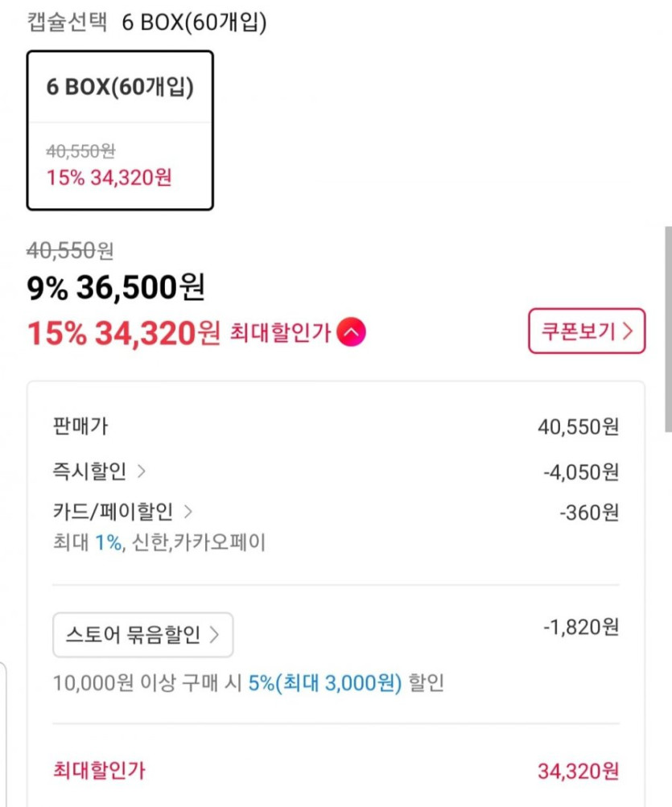
Task: Click the vertical scrollbar on right edge
Action: point(667,330)
